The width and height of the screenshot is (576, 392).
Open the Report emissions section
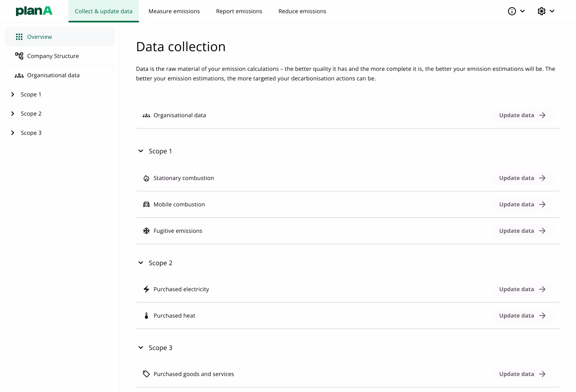pos(239,11)
